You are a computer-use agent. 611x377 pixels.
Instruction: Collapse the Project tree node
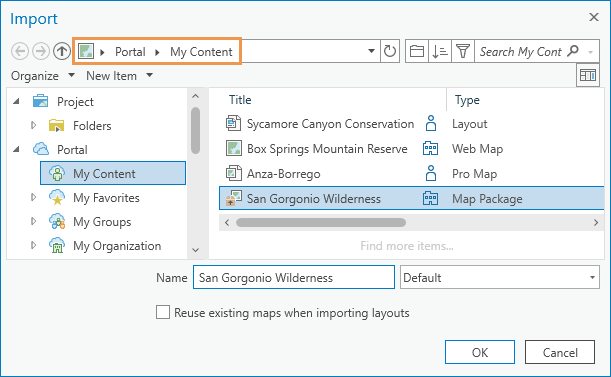(x=16, y=101)
